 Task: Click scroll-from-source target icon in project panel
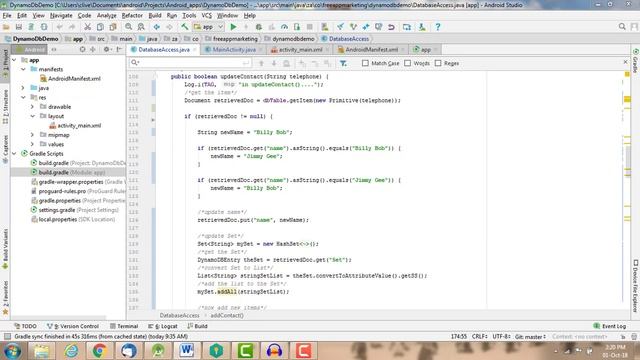pyautogui.click(x=82, y=49)
